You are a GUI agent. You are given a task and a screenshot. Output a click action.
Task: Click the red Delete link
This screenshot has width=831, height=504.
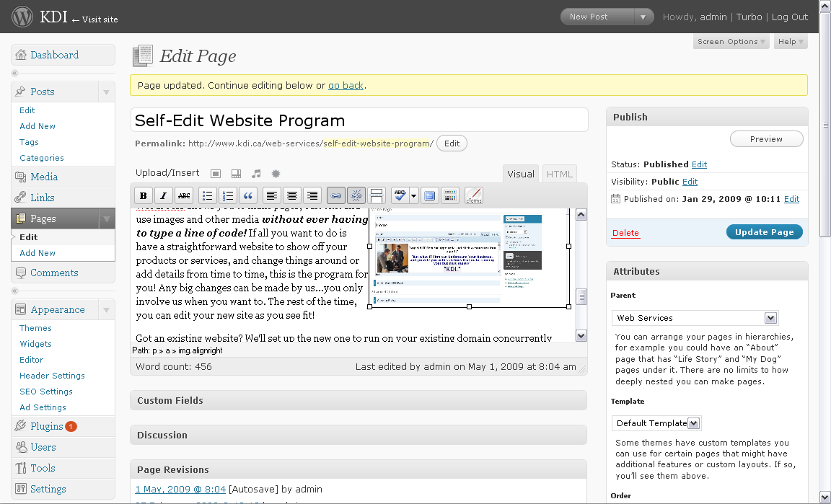coord(625,233)
